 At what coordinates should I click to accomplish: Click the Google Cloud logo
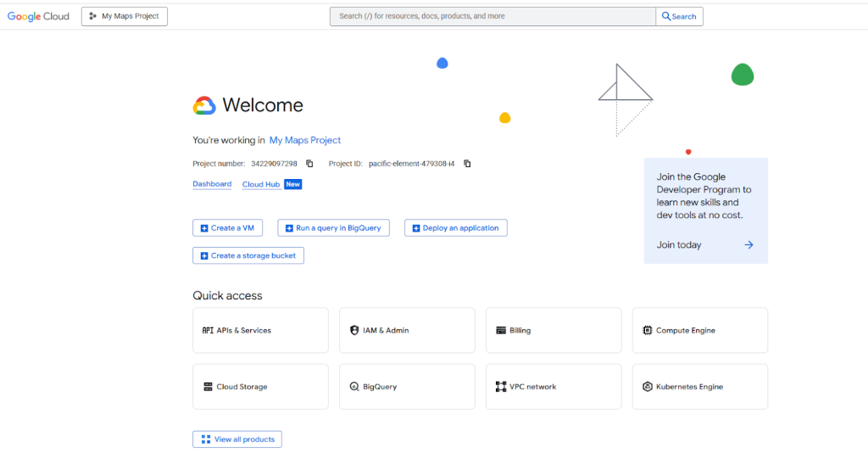tap(38, 16)
